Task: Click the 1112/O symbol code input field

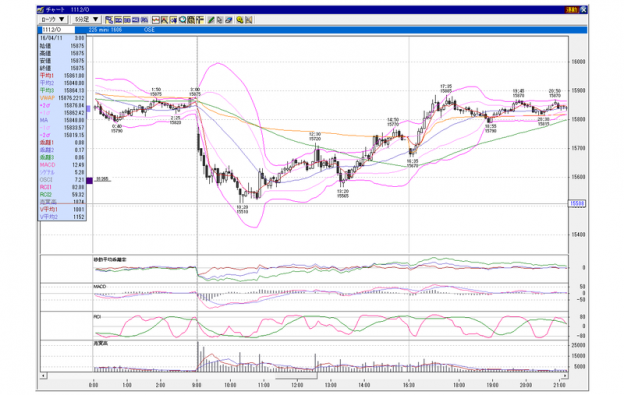Action: (58, 30)
